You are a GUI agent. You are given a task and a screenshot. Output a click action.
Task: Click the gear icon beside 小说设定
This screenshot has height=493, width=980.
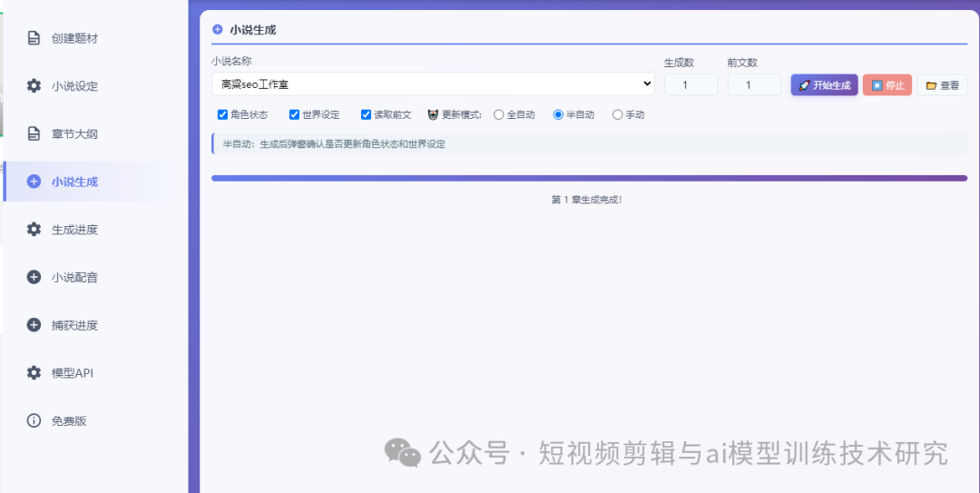click(34, 85)
